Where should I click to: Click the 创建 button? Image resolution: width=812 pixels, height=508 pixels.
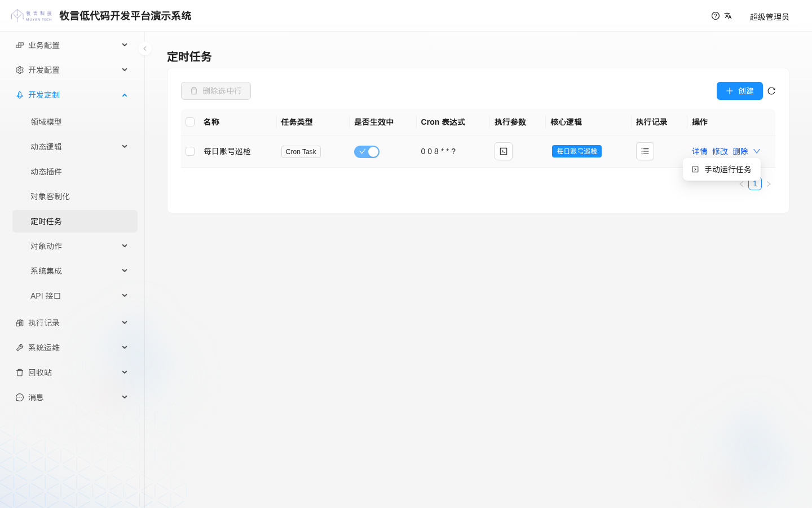point(740,91)
